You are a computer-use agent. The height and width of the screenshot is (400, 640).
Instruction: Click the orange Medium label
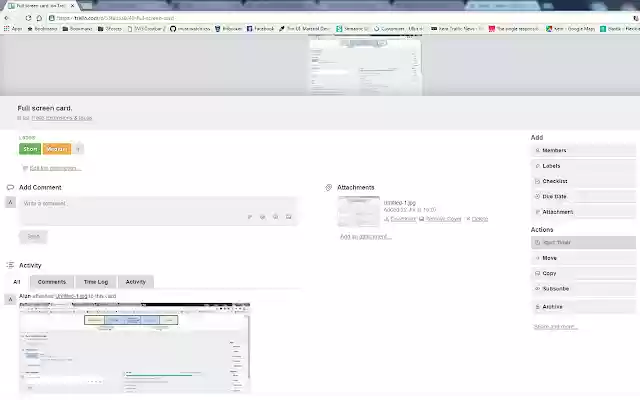tap(57, 149)
